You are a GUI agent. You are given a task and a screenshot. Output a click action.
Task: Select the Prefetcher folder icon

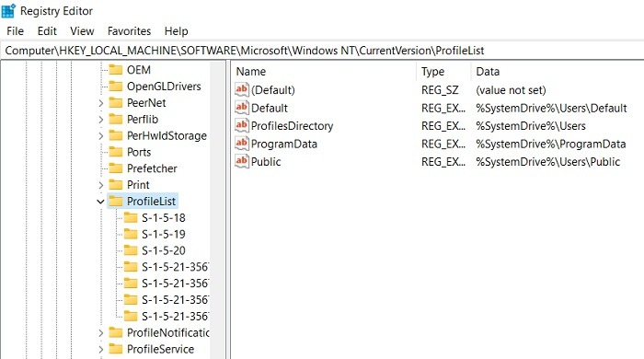click(116, 168)
